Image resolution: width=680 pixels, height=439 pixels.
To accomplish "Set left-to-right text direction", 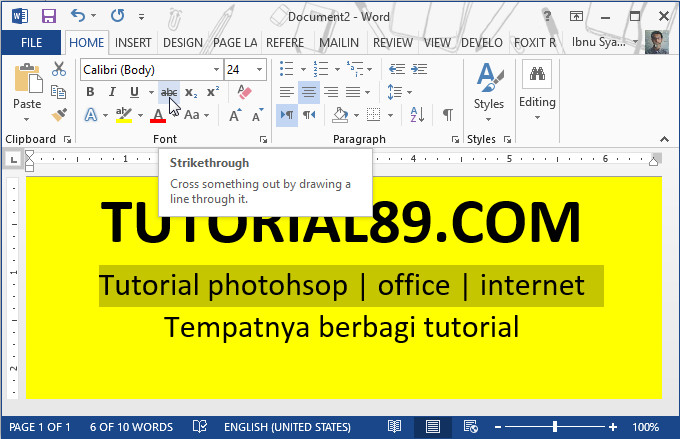I will click(x=287, y=115).
